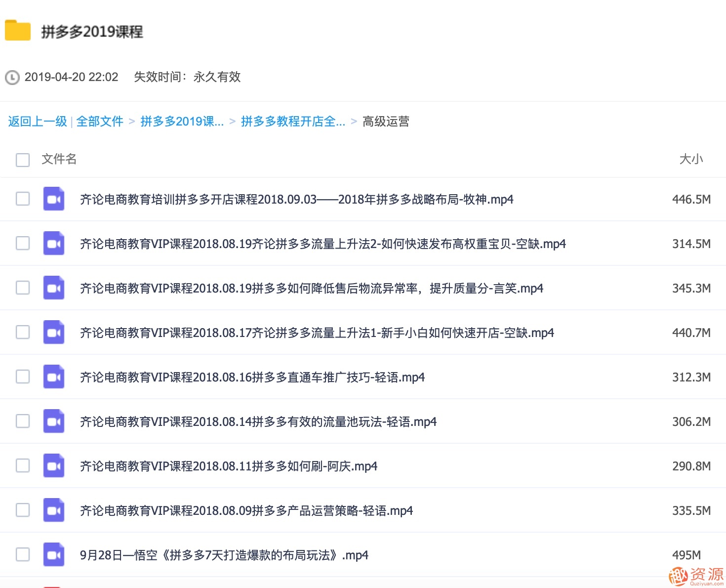Click video icon for 流量上升法2 file
Screen dimensions: 726x588
54,244
